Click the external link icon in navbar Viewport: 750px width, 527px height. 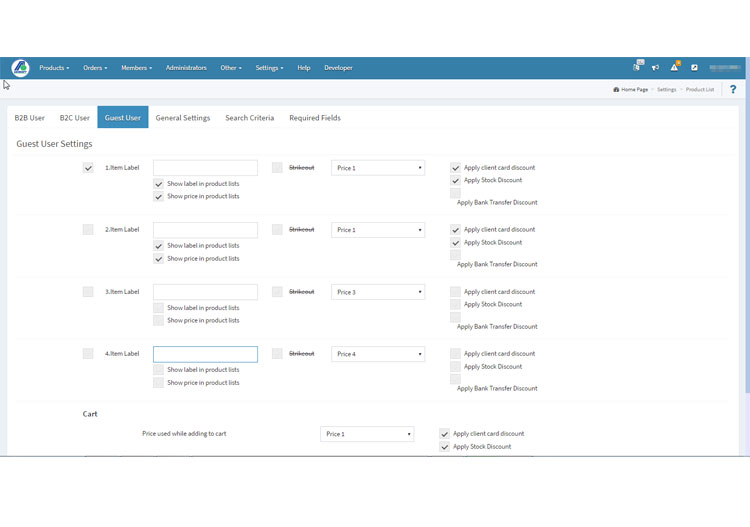point(694,68)
